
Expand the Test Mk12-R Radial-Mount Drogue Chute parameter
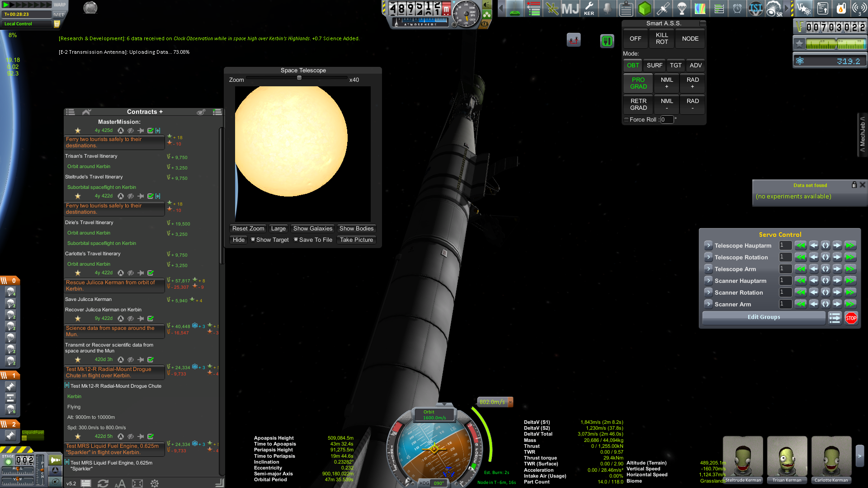pos(67,385)
